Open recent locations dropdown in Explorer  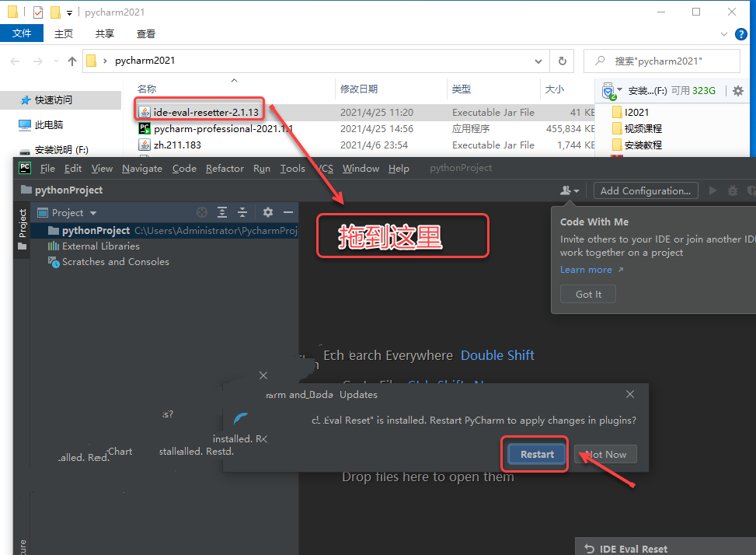point(57,61)
